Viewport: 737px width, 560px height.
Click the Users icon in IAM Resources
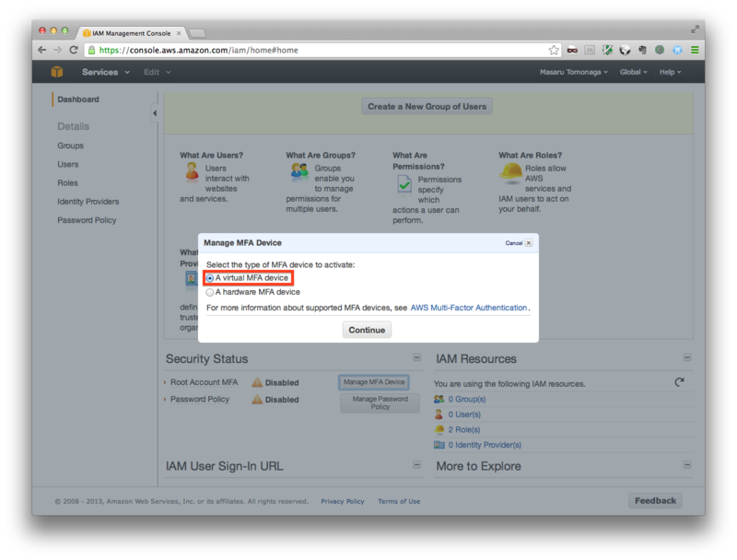[439, 414]
